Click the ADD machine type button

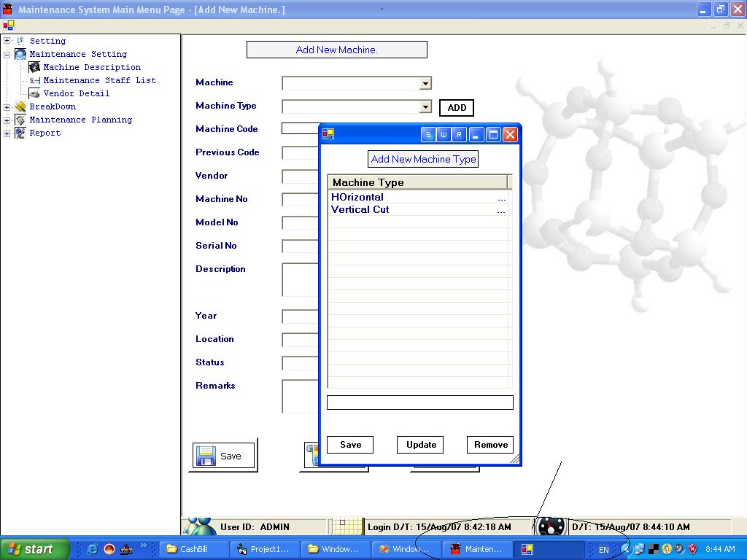click(457, 108)
